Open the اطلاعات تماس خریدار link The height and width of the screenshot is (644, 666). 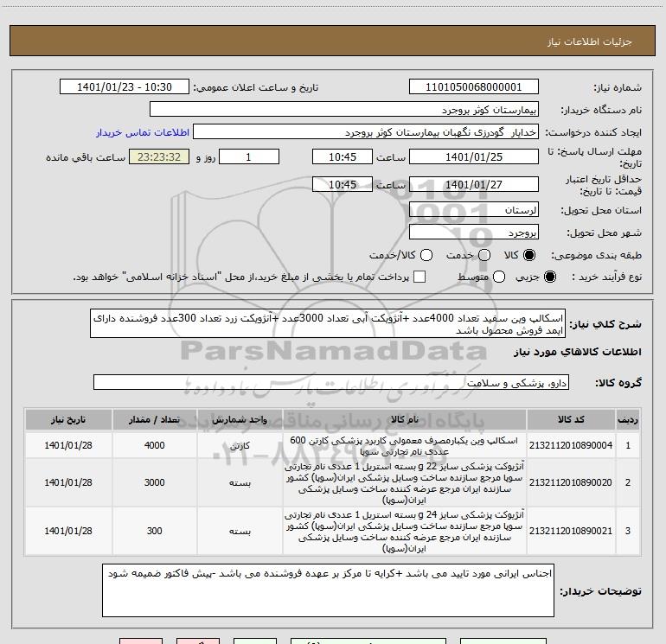(x=143, y=132)
